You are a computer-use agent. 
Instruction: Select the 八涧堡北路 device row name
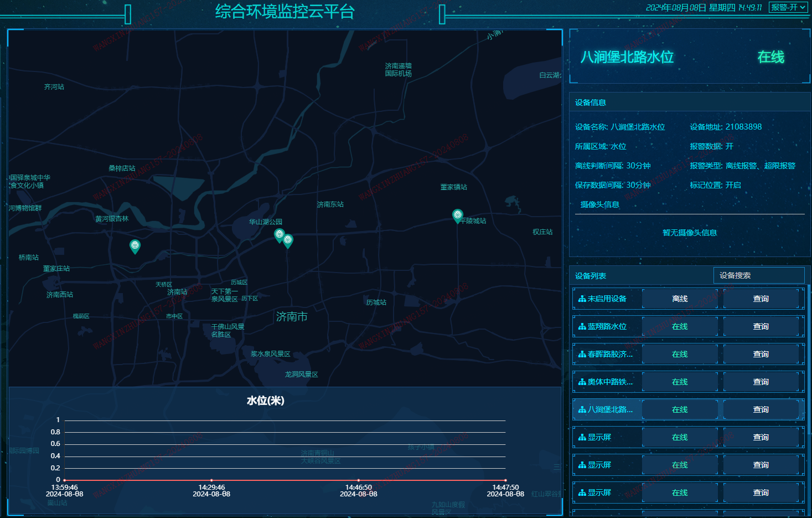[609, 410]
